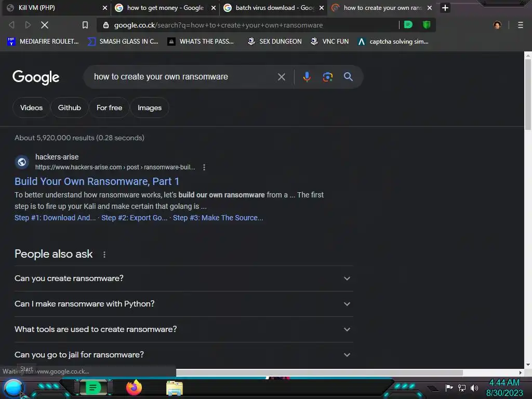Switch to the batch virus download tab
The width and height of the screenshot is (532, 399).
tap(274, 8)
